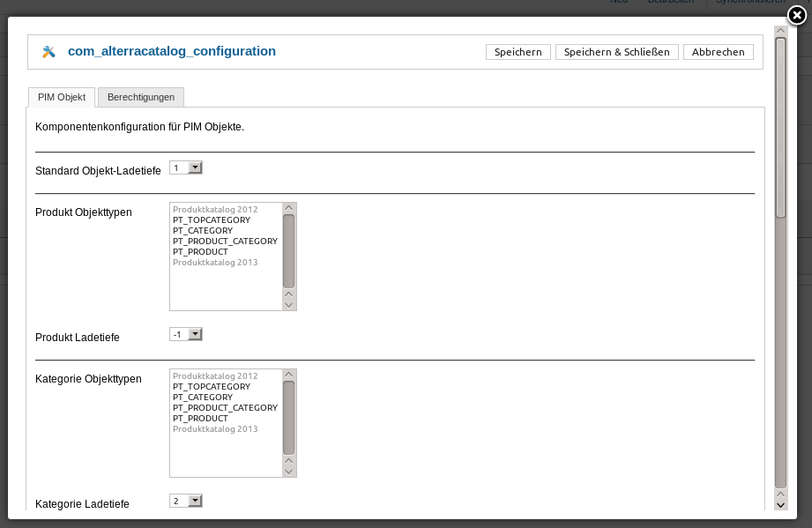Image resolution: width=812 pixels, height=528 pixels.
Task: Click the dialog scrollbar down arrow
Action: click(x=780, y=504)
